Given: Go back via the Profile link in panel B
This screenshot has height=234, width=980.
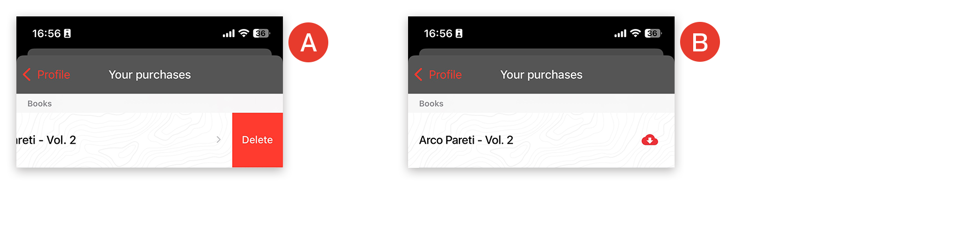Looking at the screenshot, I should pos(445,74).
